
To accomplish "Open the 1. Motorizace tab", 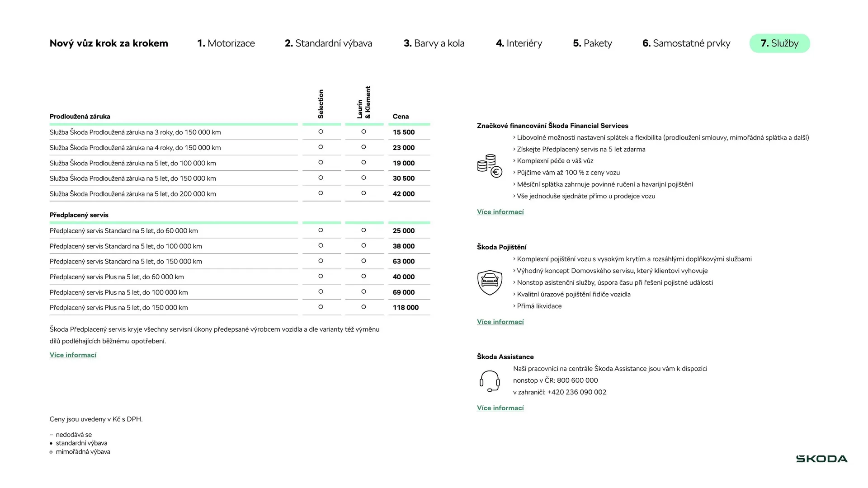I will tap(226, 43).
